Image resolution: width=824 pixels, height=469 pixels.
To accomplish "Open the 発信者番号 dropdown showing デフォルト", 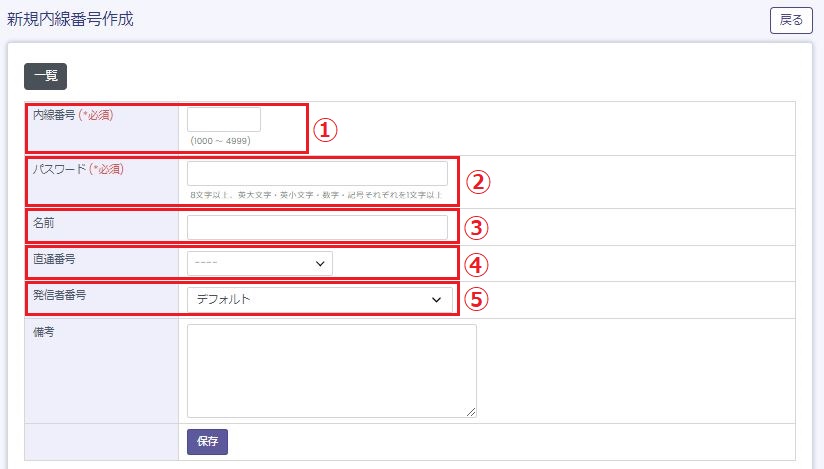I will tap(319, 299).
